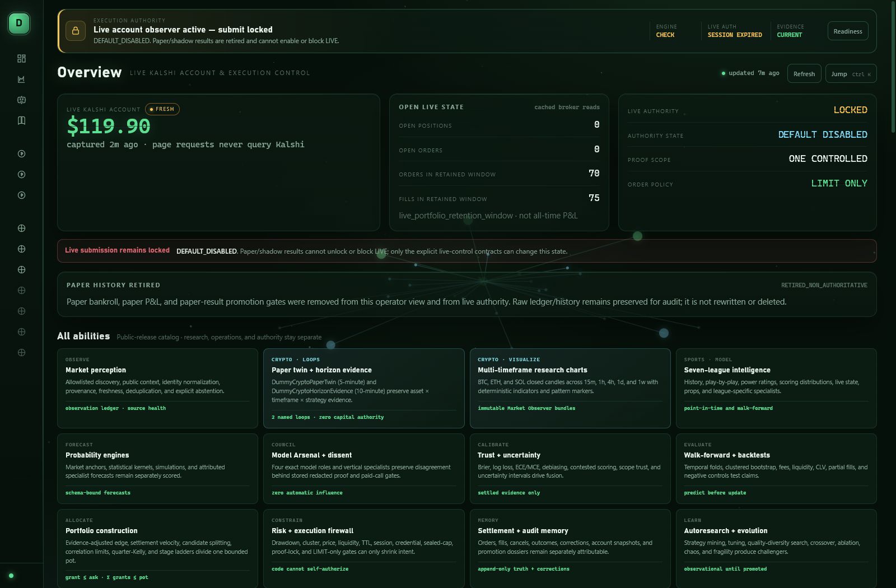896x588 pixels.
Task: Open the Multi-timeframe research charts card
Action: click(x=570, y=388)
